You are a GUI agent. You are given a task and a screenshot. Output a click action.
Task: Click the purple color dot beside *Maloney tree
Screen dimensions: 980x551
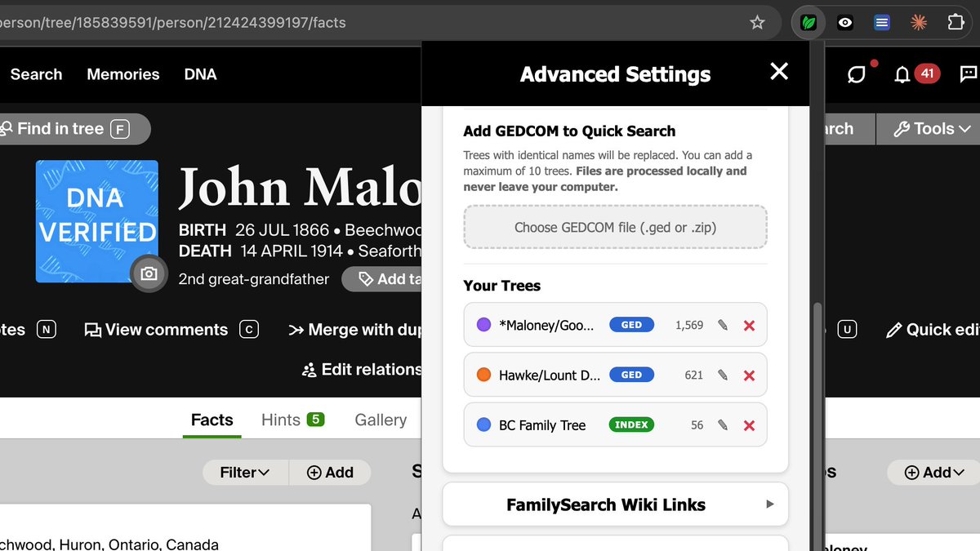pos(482,325)
